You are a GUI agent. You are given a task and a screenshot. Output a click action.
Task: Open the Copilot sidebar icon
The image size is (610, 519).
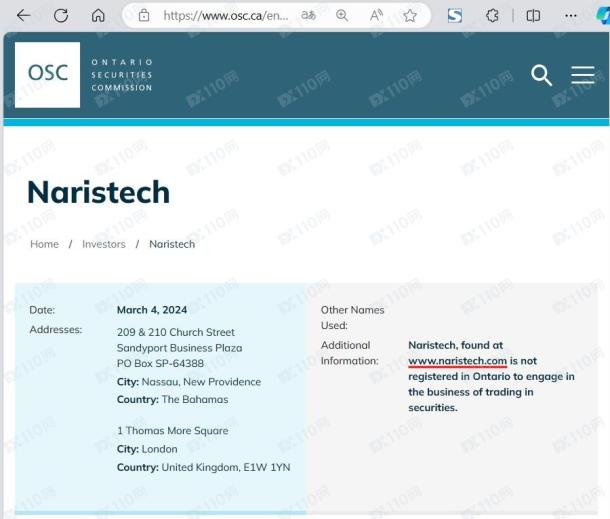(603, 16)
